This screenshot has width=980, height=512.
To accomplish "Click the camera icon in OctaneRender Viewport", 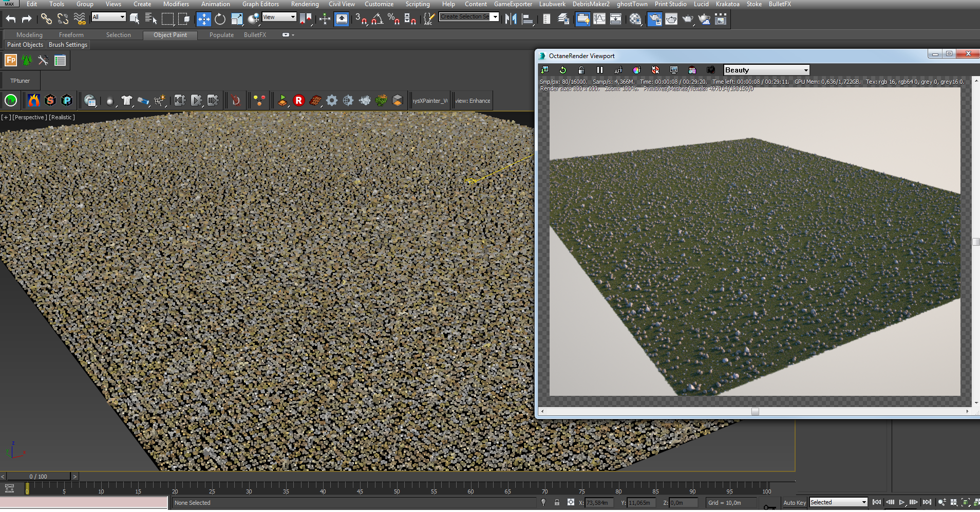I will [x=711, y=70].
